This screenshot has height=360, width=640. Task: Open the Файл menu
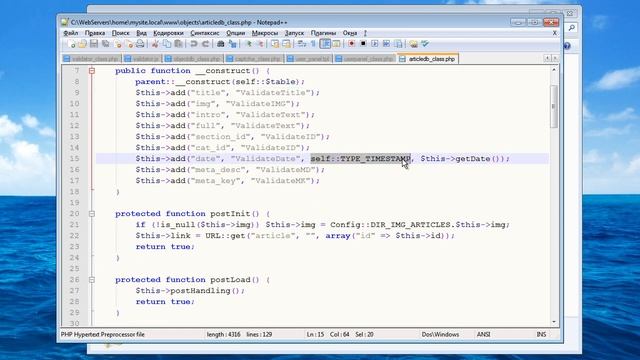(71, 33)
